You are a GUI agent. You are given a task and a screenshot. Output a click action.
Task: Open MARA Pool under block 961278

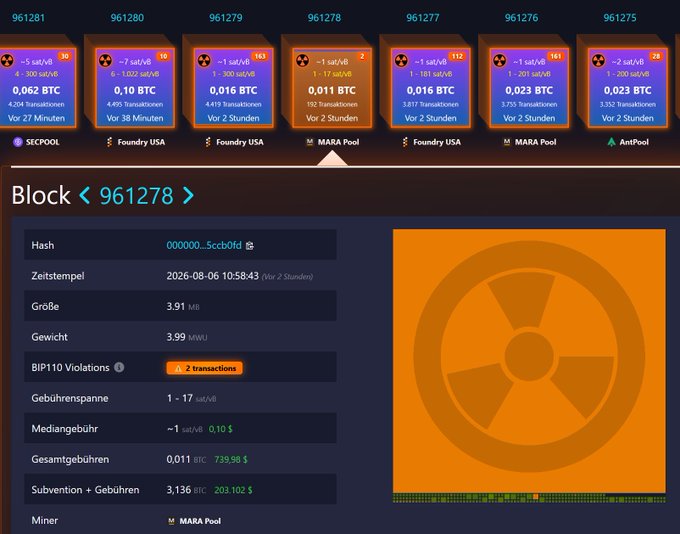333,142
